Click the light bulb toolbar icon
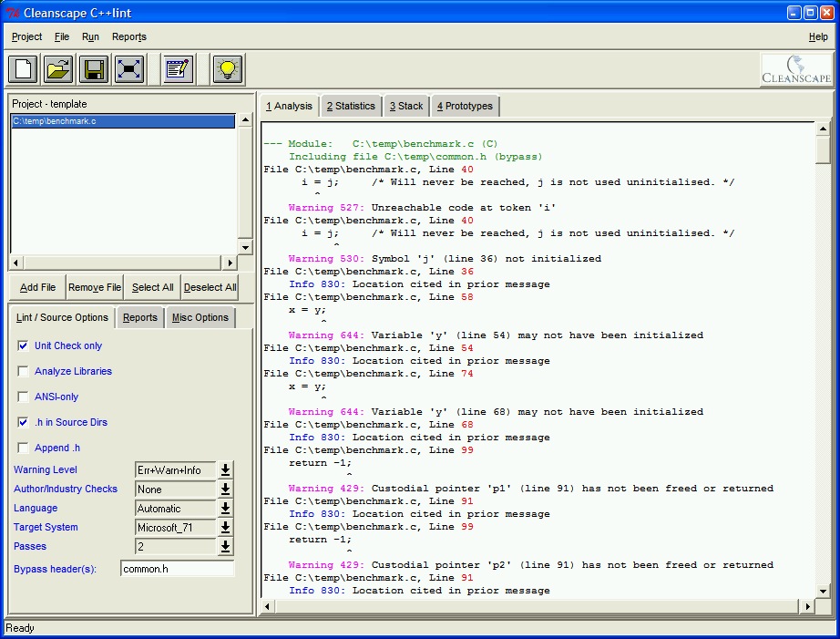This screenshot has height=639, width=840. click(x=228, y=69)
